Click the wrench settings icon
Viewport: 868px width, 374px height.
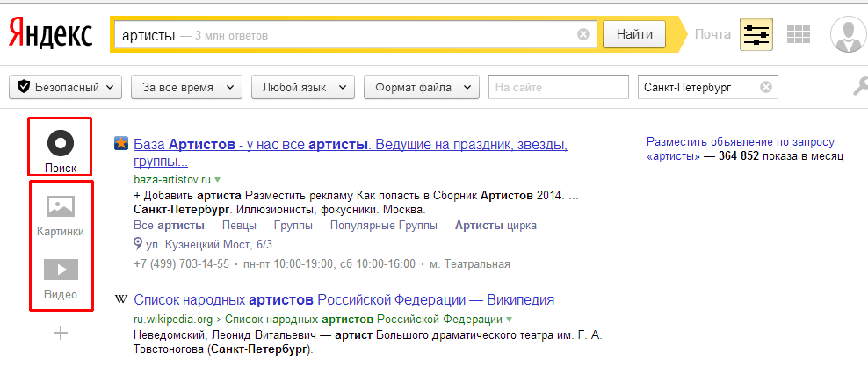point(860,87)
